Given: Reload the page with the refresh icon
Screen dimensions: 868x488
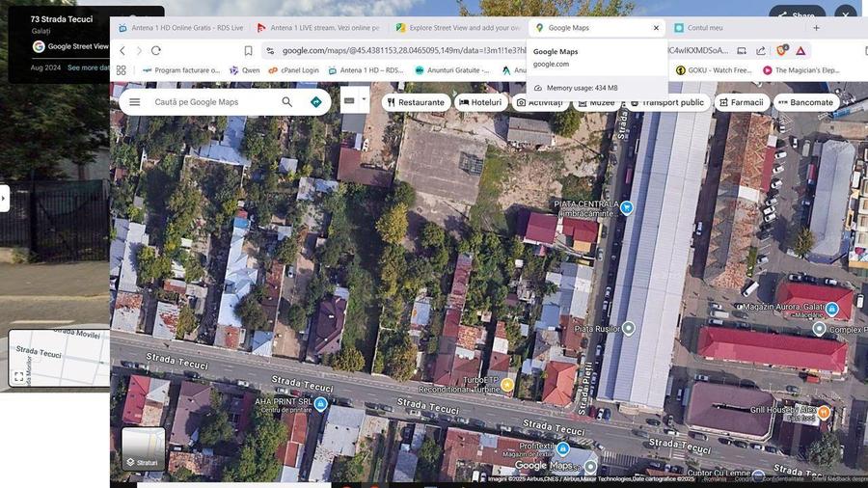Looking at the screenshot, I should pos(156,51).
